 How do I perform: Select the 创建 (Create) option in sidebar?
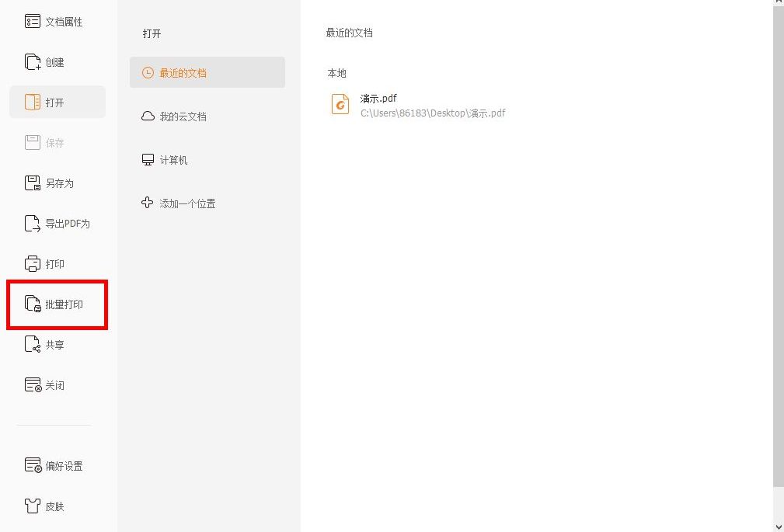[x=53, y=62]
